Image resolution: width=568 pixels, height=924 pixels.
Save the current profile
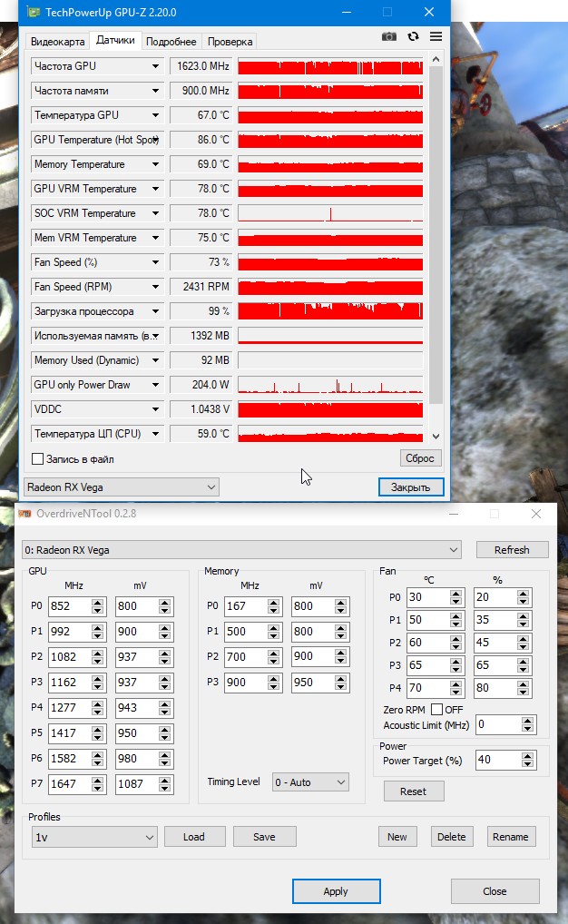tap(265, 837)
